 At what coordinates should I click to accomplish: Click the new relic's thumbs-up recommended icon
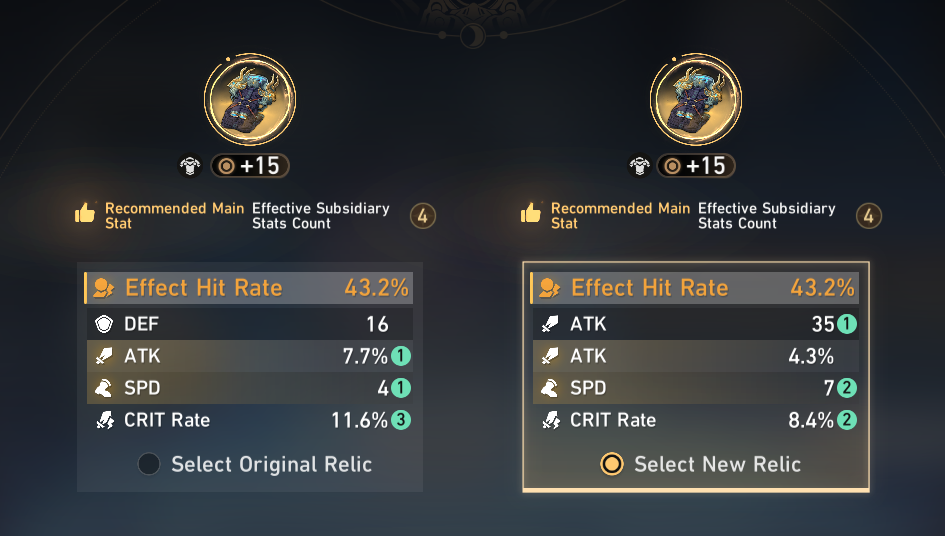point(531,213)
